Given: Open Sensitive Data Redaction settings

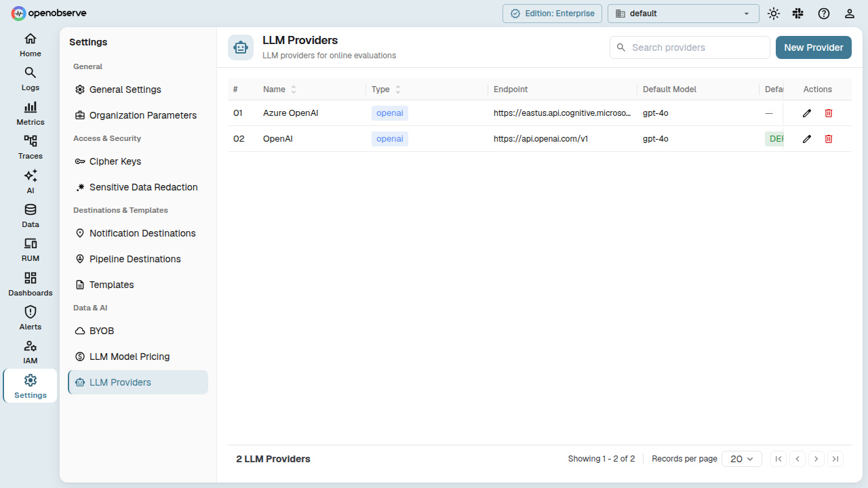Looking at the screenshot, I should 138,187.
